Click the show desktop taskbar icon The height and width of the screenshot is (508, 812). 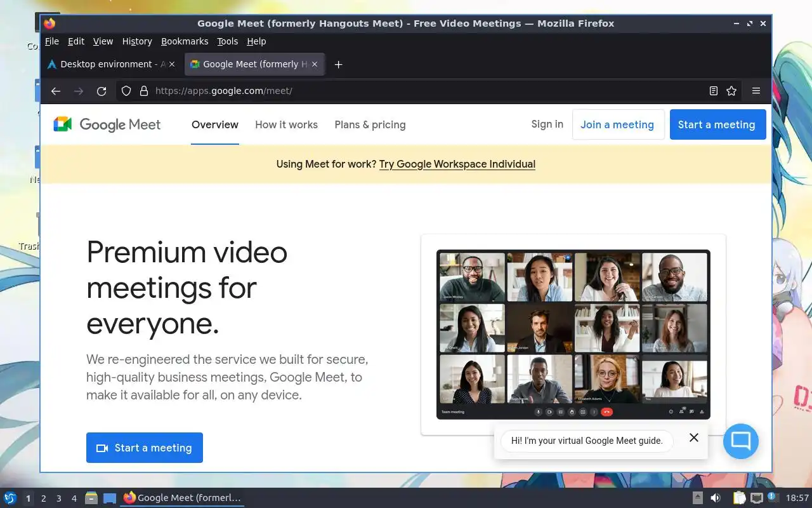click(110, 498)
